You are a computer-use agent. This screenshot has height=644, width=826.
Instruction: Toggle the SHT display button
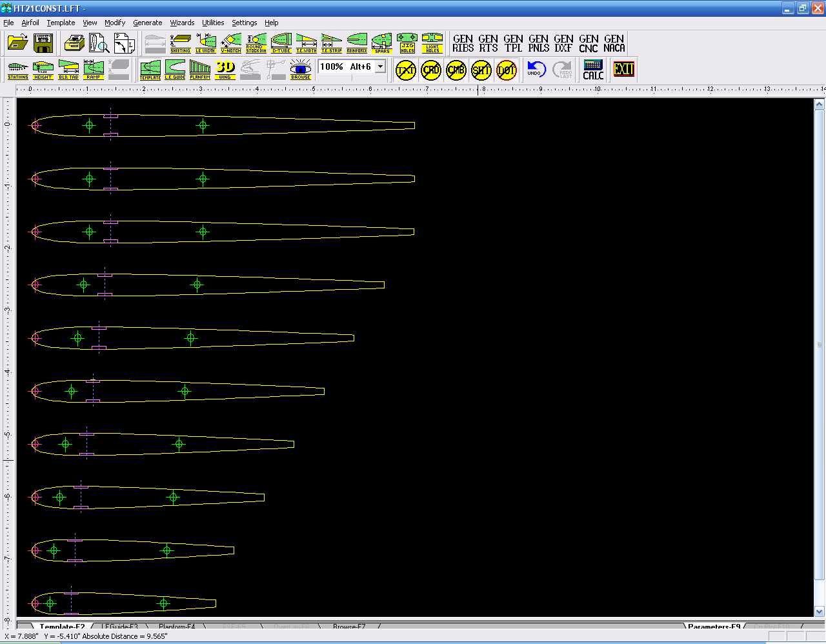[x=481, y=70]
